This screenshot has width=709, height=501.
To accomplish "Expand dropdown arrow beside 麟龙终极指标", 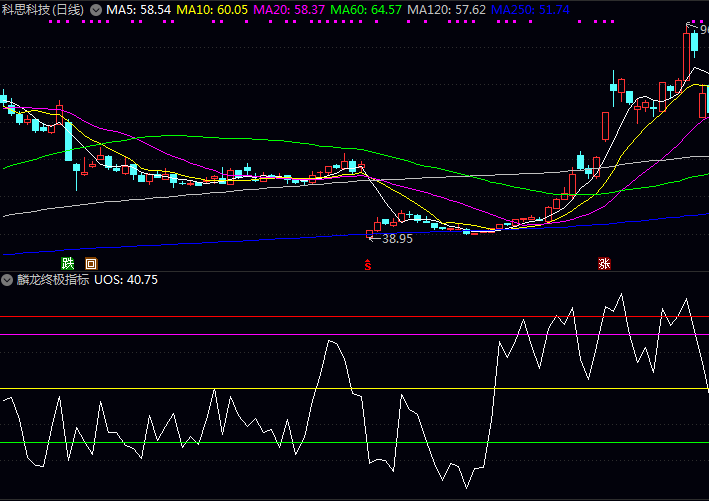I will tap(7, 280).
